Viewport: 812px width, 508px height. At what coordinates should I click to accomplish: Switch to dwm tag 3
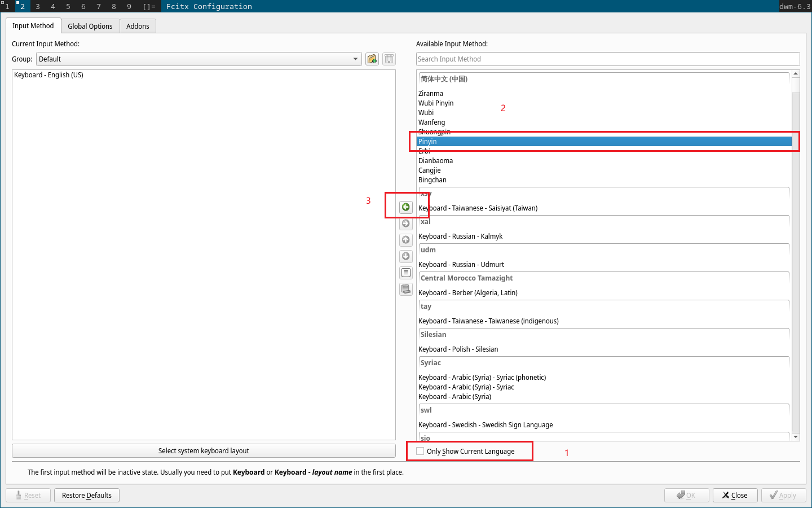point(38,6)
